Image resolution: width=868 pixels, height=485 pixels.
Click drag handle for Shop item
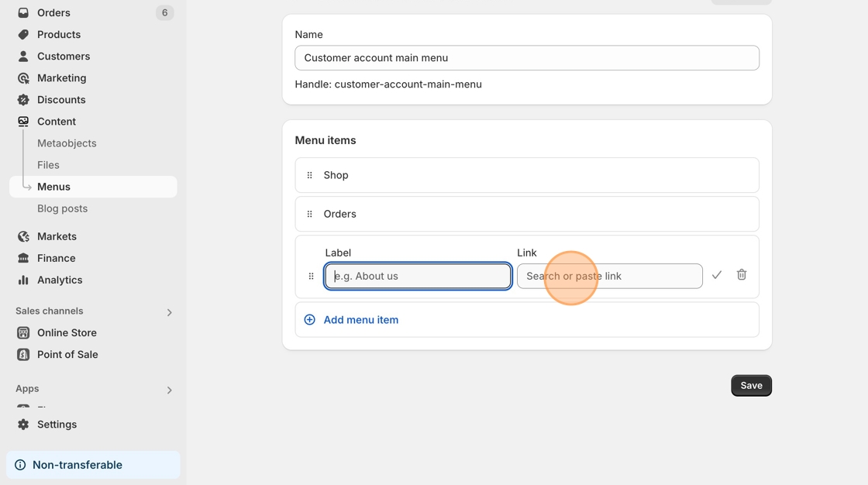click(310, 175)
